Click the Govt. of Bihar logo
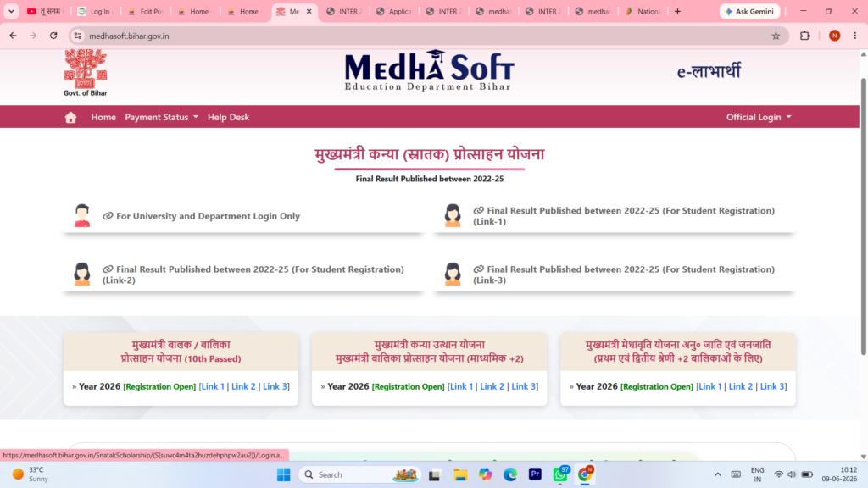868x488 pixels. [86, 73]
